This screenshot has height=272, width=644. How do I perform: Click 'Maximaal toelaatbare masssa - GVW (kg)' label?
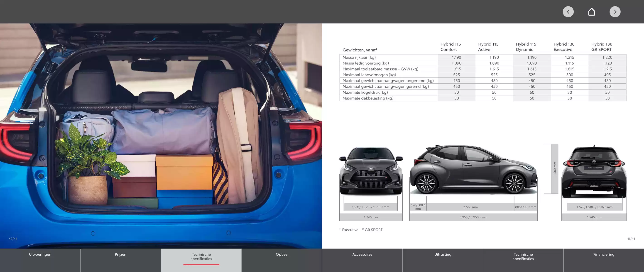click(380, 69)
